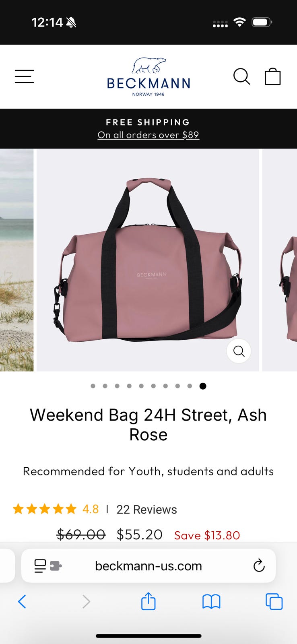Go back with Safari back chevron
This screenshot has height=644, width=297.
point(22,602)
